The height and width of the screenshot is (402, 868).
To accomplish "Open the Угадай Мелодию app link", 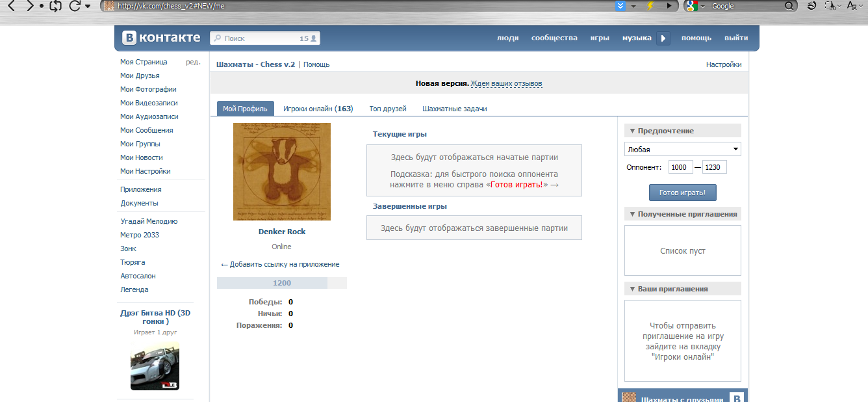I will coord(149,221).
